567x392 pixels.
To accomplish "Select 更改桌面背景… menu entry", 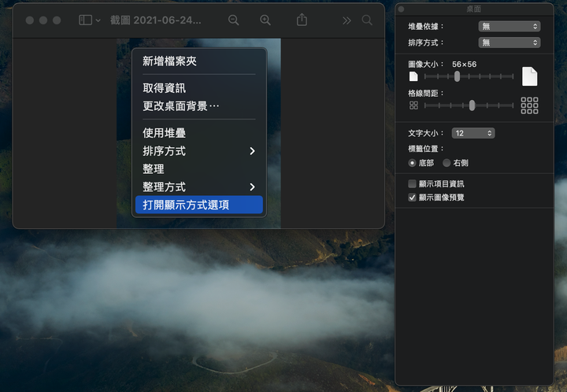I will coord(199,105).
